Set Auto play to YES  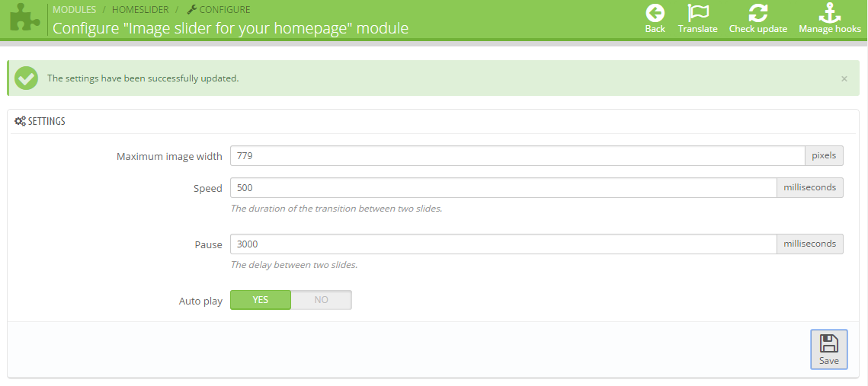click(x=260, y=300)
